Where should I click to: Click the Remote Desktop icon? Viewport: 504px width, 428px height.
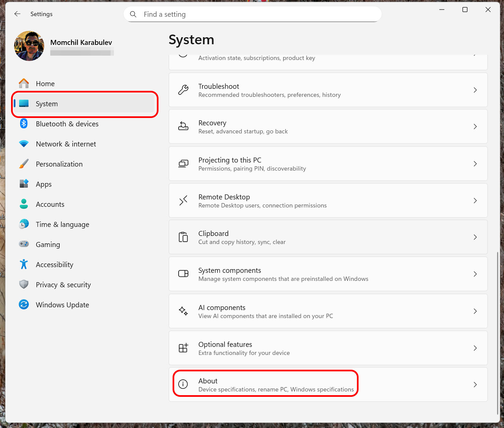(183, 200)
